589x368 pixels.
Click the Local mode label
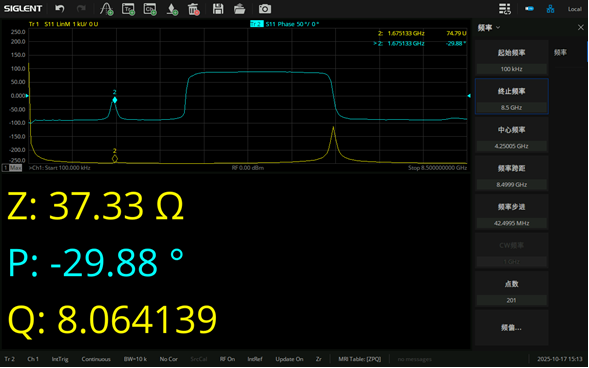(x=574, y=9)
